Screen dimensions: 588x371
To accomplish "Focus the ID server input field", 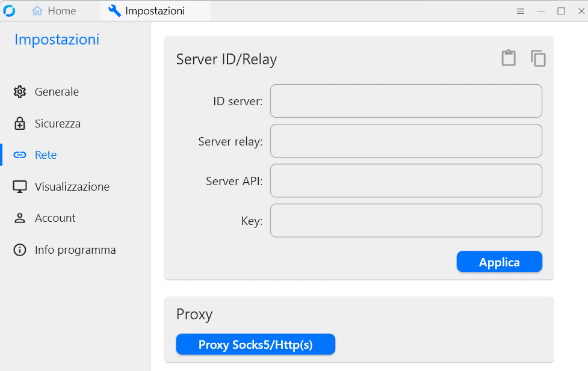I will pos(406,101).
